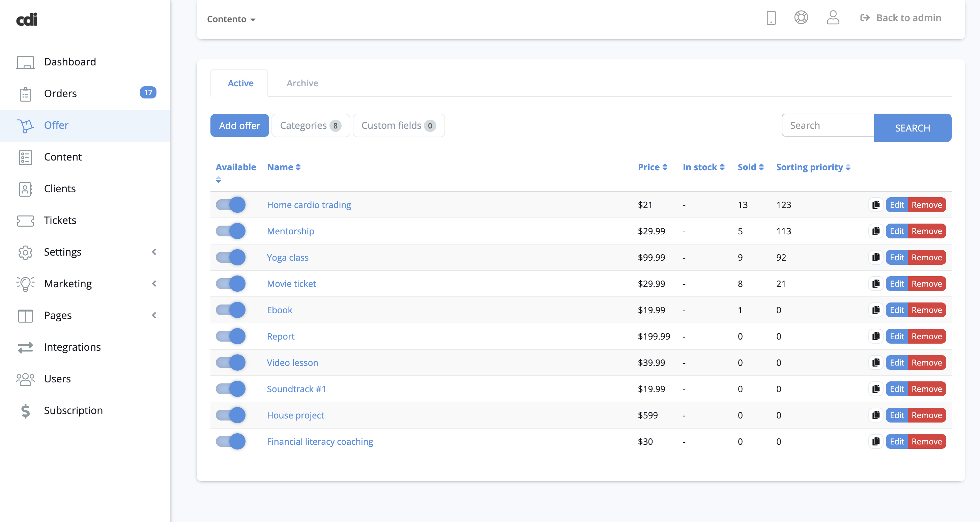Click copy icon for Ebook row

pos(876,310)
